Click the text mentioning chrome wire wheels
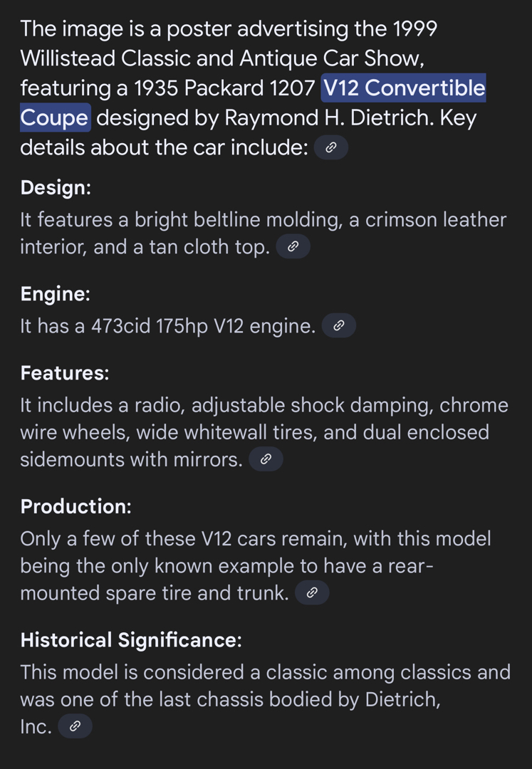 pyautogui.click(x=264, y=433)
